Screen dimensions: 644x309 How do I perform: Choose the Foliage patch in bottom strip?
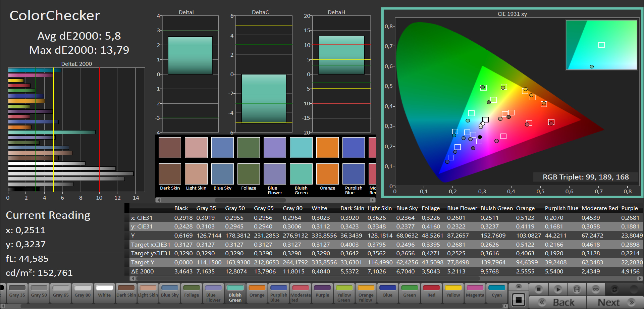click(x=192, y=293)
